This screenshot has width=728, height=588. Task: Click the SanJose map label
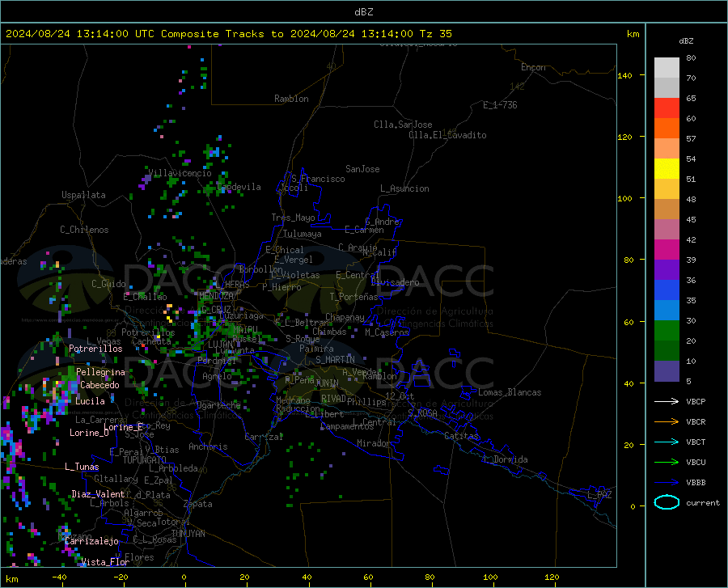tap(362, 169)
